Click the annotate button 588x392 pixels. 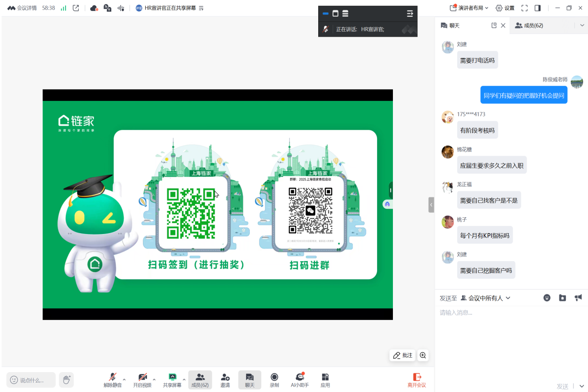402,355
